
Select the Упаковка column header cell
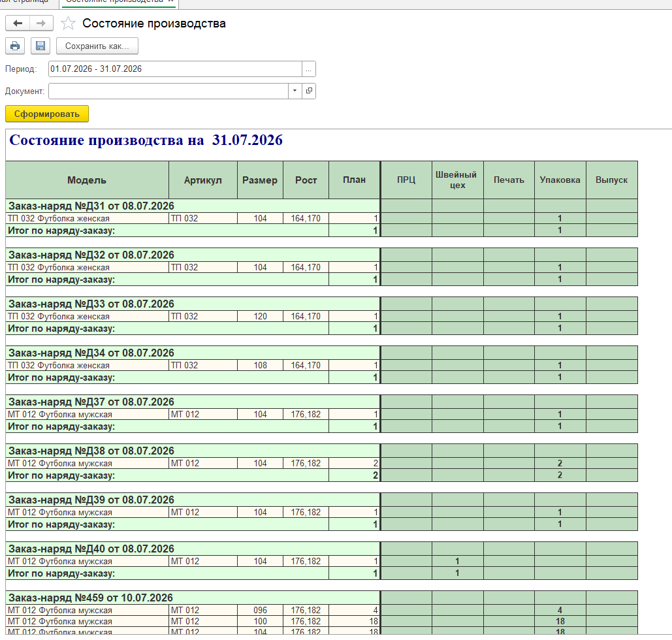(x=560, y=180)
